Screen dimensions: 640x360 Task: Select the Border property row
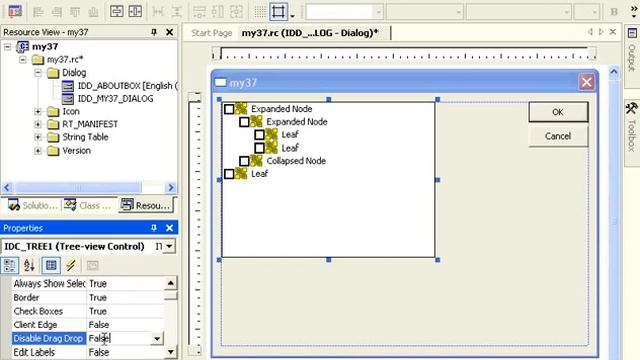pyautogui.click(x=88, y=298)
